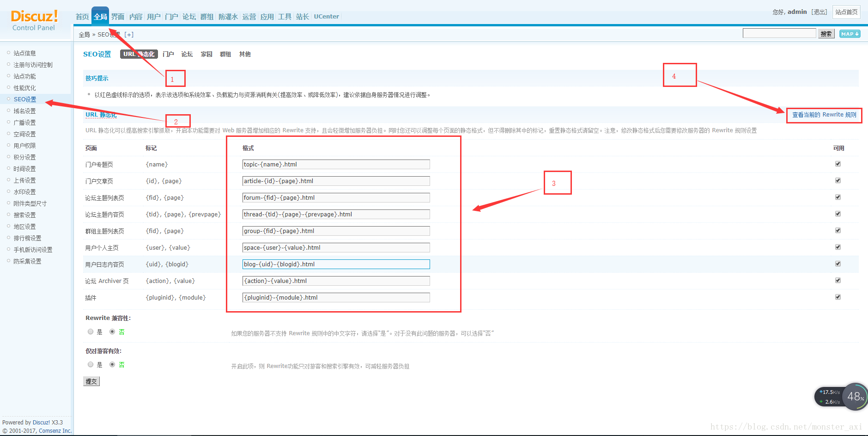Open 域名设置 in the left sidebar
This screenshot has width=868, height=436.
pyautogui.click(x=24, y=111)
